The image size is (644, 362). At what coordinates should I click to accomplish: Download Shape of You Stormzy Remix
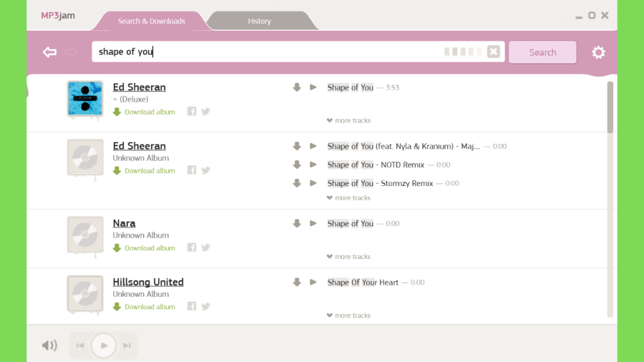297,183
